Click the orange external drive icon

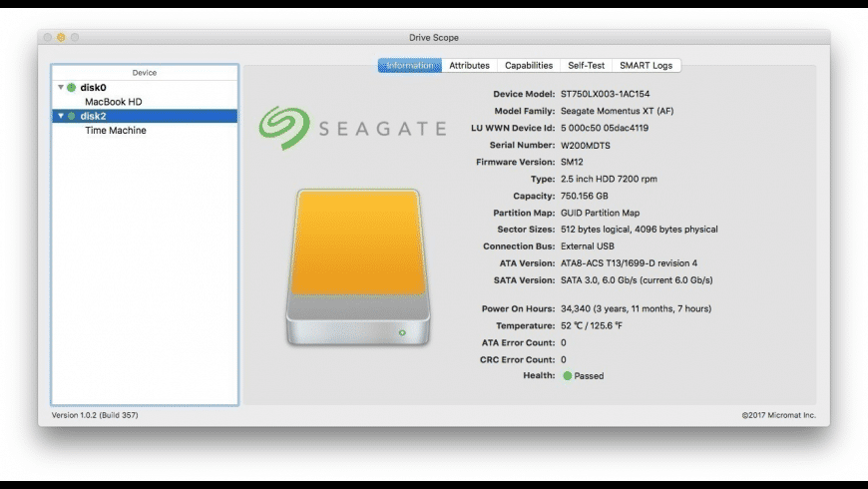358,268
